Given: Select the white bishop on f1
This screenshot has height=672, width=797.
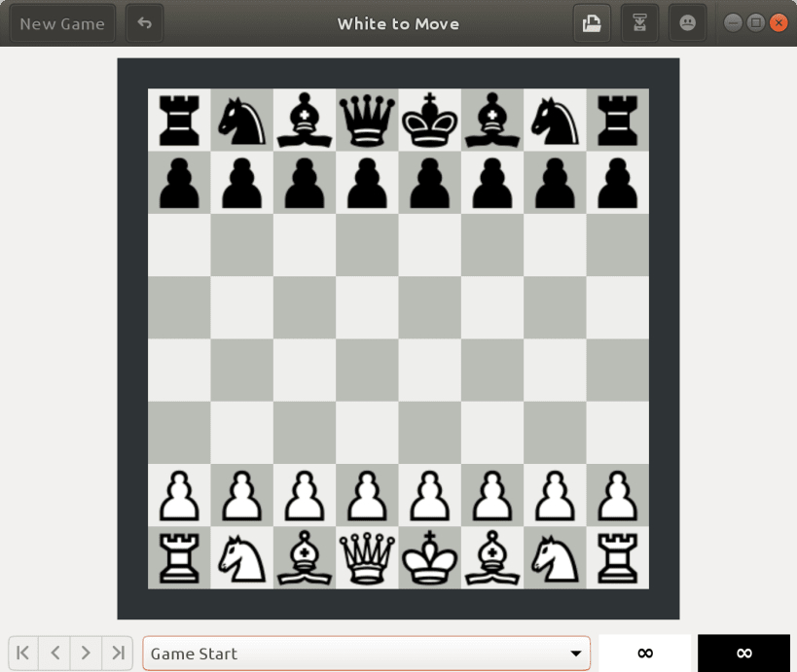Looking at the screenshot, I should 492,557.
